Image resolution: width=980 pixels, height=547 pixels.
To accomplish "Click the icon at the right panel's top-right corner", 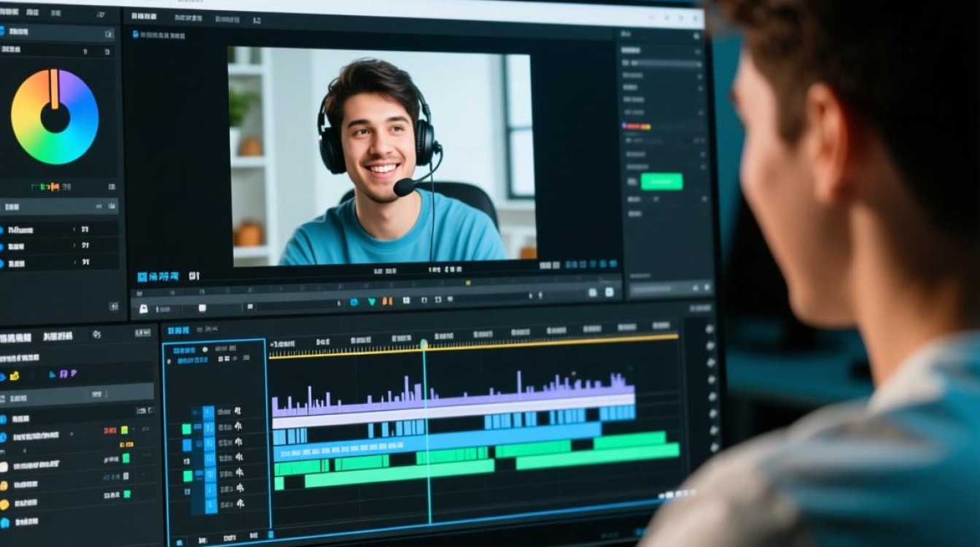I will [696, 34].
